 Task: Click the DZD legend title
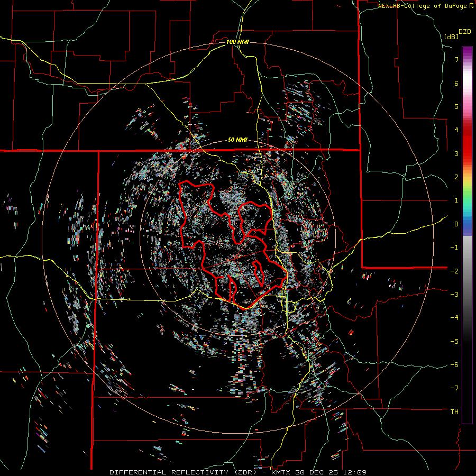coord(465,32)
